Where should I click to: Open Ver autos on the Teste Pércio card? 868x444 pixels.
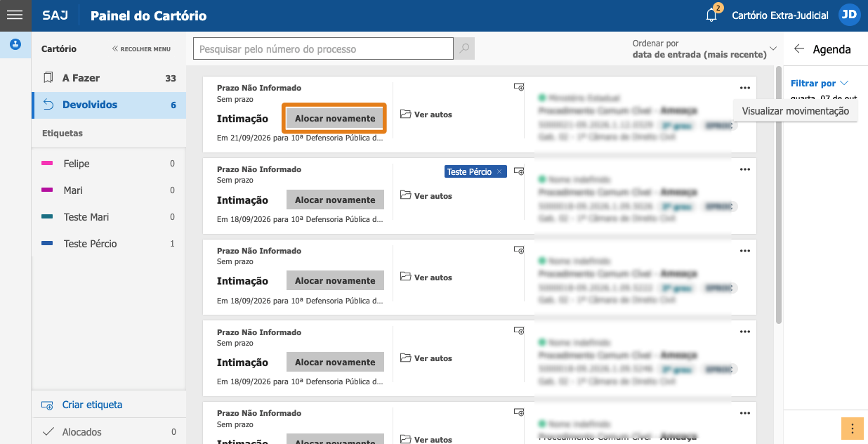point(426,196)
